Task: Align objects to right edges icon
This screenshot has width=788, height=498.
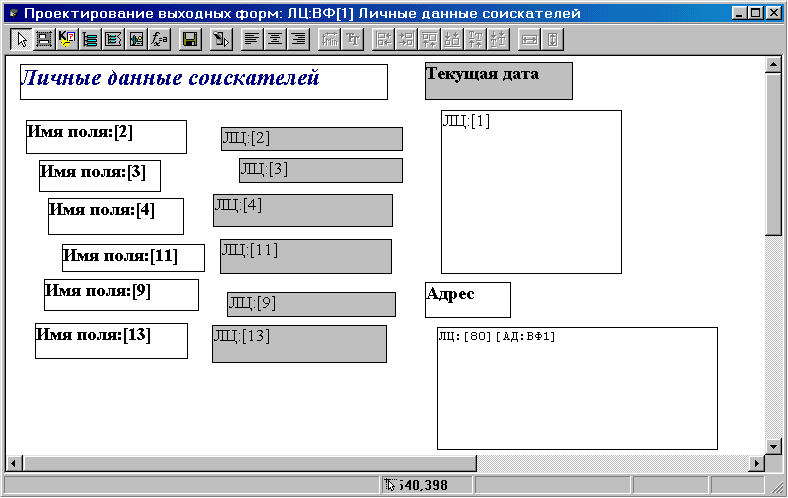Action: point(407,39)
